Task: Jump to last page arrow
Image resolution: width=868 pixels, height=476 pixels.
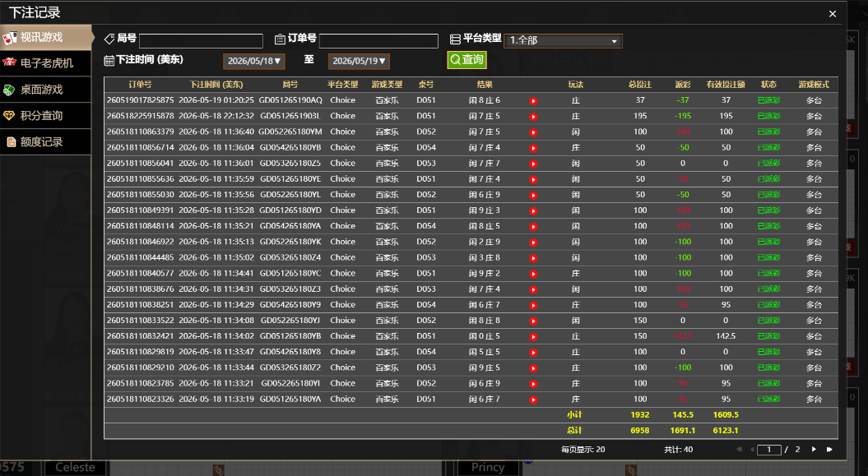Action: (x=829, y=450)
